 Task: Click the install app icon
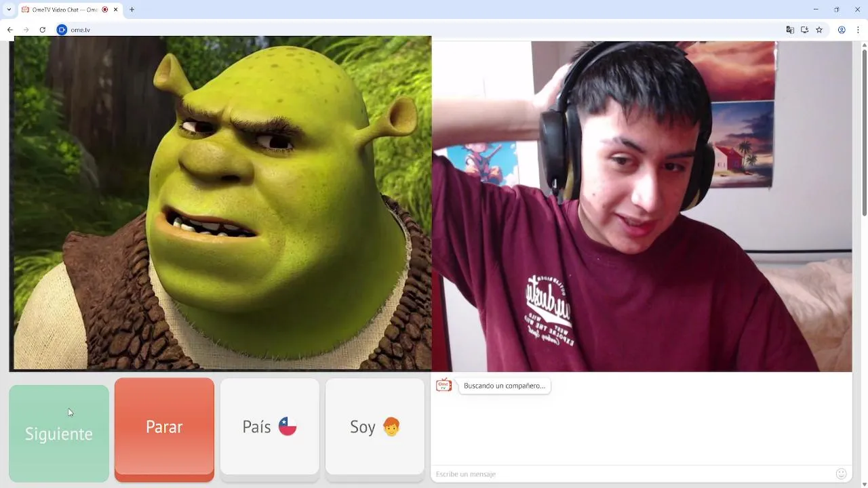coord(804,30)
